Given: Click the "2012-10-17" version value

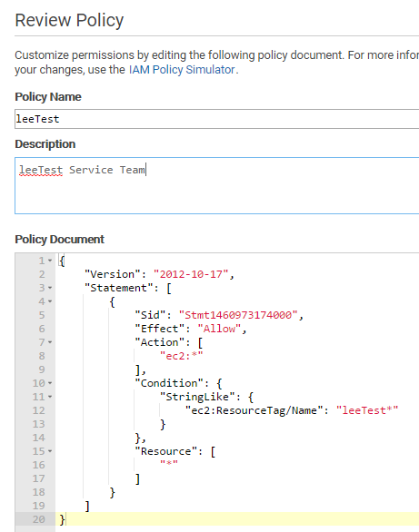Looking at the screenshot, I should (x=191, y=274).
